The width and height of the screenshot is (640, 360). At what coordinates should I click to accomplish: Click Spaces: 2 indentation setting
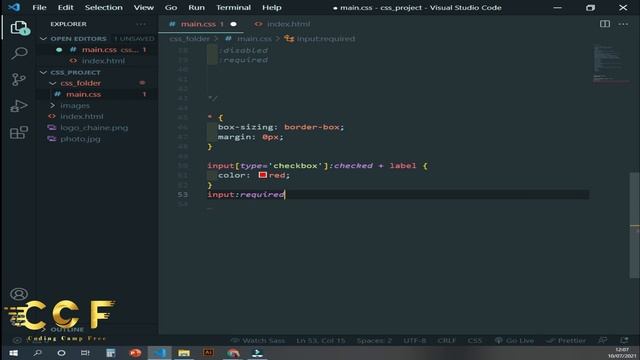click(374, 340)
